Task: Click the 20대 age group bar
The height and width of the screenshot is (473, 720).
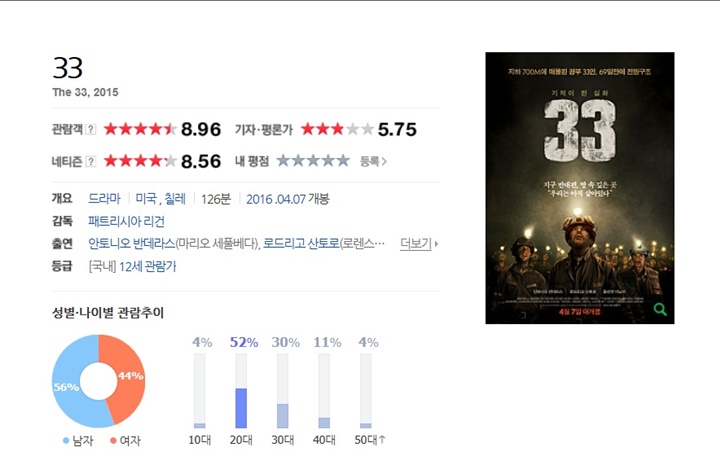Action: 241,391
